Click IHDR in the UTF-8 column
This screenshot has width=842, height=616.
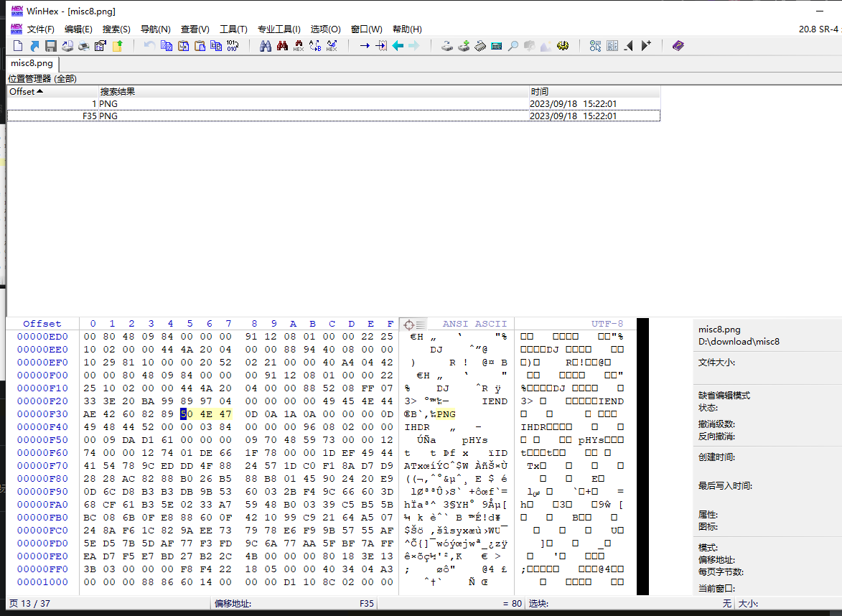point(533,427)
